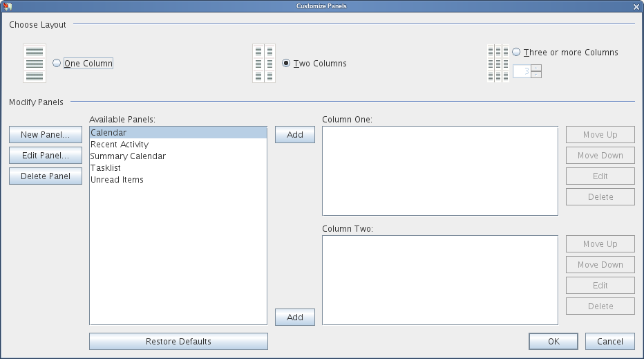Click Delete for Column One
The width and height of the screenshot is (644, 359).
pos(600,197)
